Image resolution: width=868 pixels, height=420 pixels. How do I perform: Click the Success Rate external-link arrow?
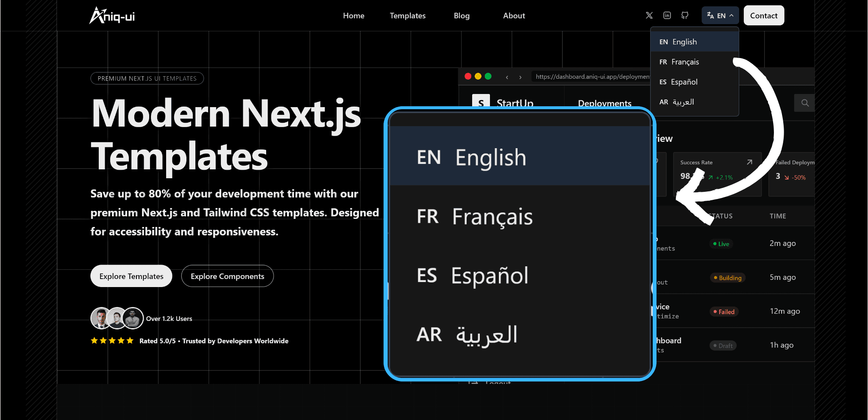pyautogui.click(x=748, y=162)
